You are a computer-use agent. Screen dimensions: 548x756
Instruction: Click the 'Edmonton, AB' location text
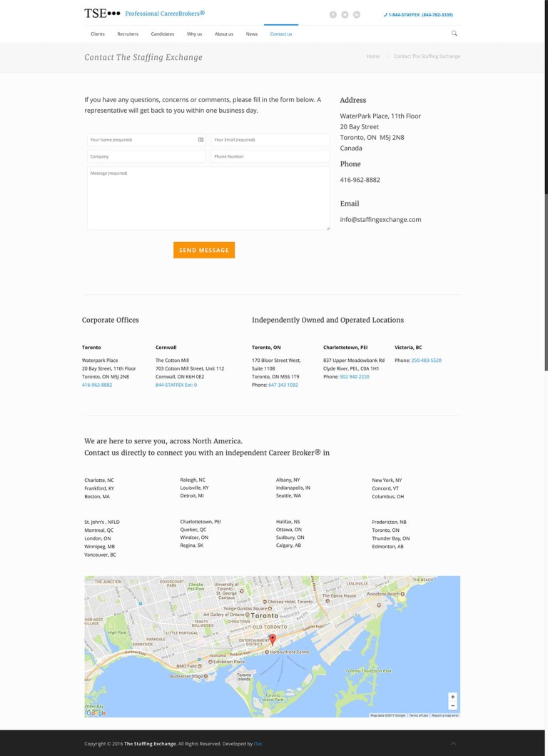tap(387, 547)
